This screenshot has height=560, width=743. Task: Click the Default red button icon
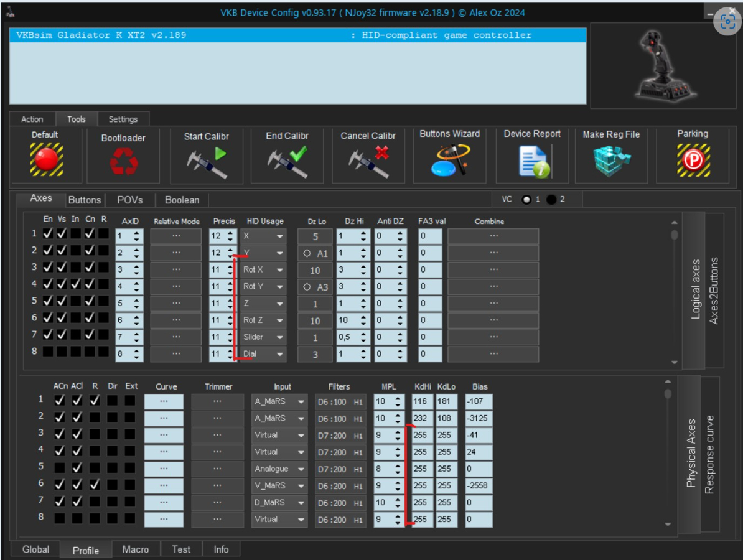(x=47, y=160)
